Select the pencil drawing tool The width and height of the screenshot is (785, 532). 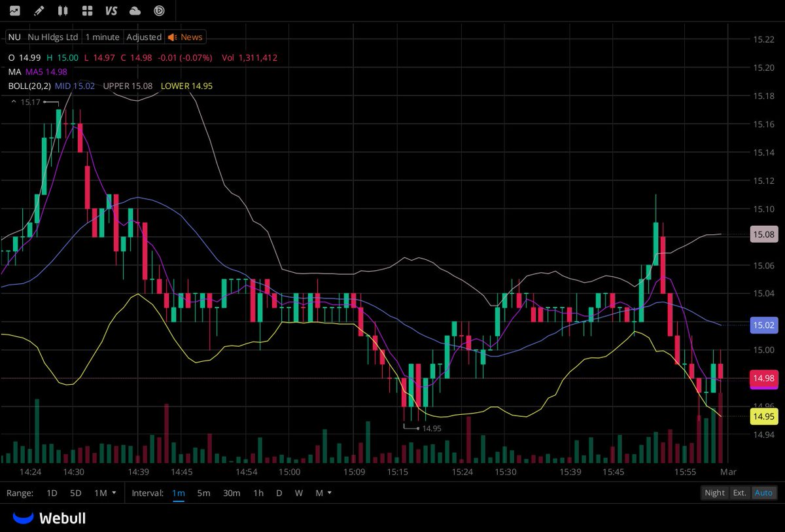pos(39,10)
